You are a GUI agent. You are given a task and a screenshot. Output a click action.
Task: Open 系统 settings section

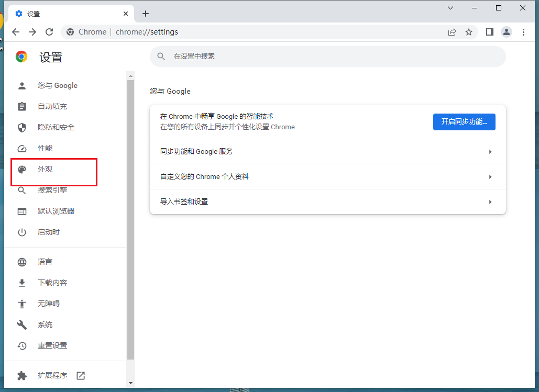tap(45, 324)
